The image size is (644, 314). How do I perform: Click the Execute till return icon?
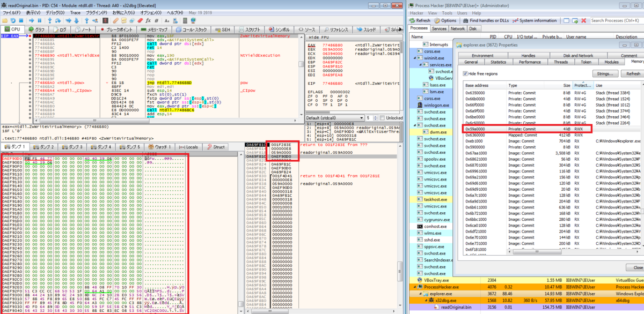point(86,20)
